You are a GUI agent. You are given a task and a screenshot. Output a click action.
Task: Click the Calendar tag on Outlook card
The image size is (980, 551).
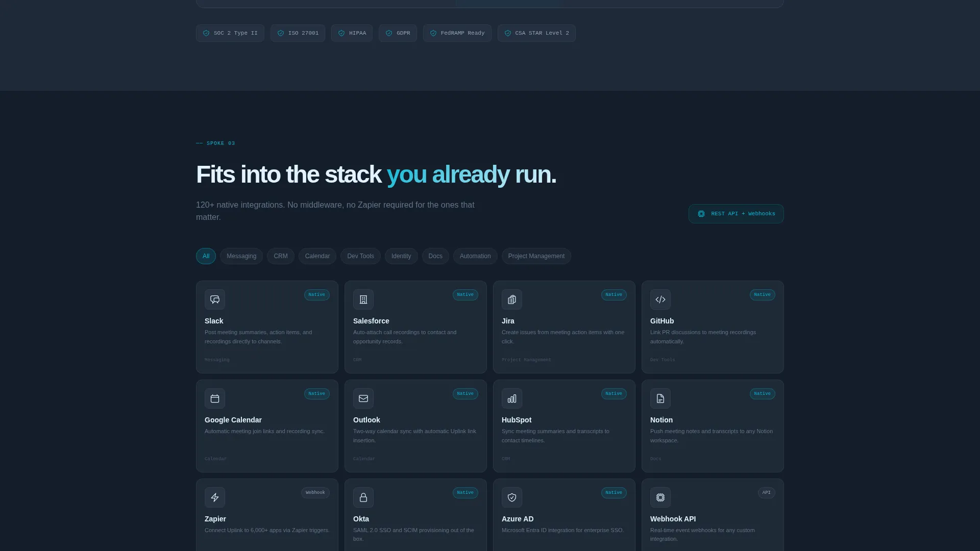[364, 459]
